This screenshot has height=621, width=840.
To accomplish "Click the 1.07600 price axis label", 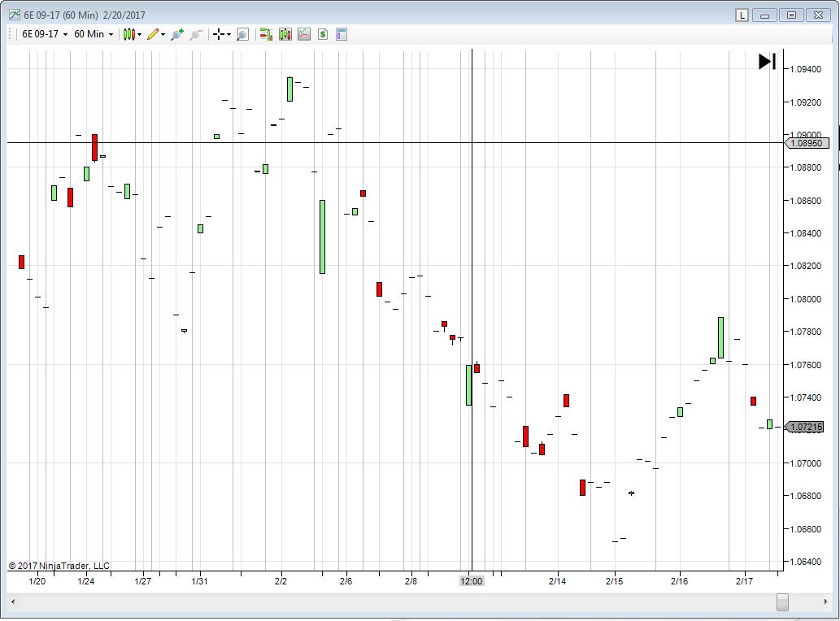I will pos(806,365).
